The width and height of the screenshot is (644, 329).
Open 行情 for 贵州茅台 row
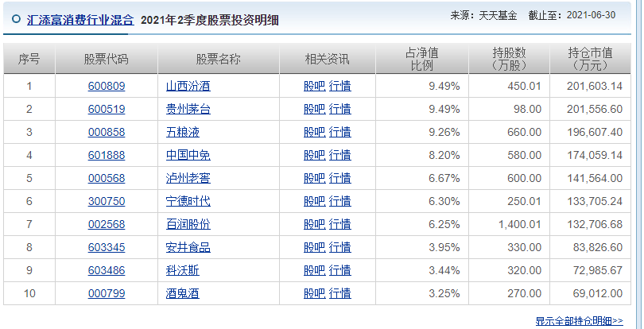tap(339, 109)
